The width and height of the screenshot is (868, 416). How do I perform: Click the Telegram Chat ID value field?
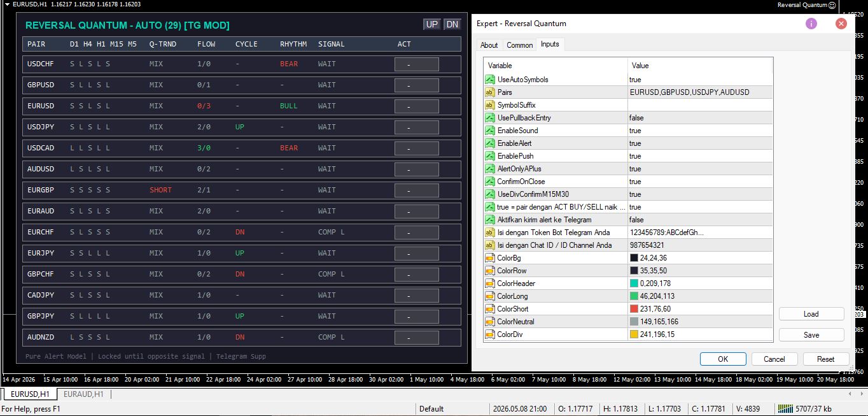click(x=700, y=245)
